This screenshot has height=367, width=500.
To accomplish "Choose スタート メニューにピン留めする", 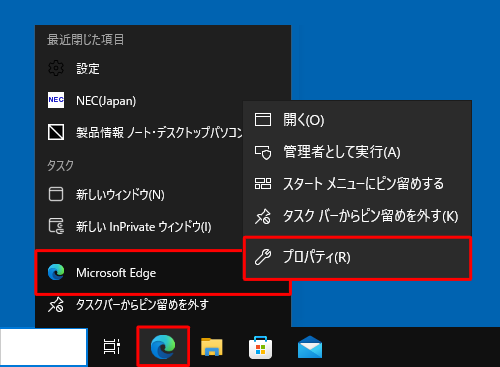I will (x=357, y=184).
